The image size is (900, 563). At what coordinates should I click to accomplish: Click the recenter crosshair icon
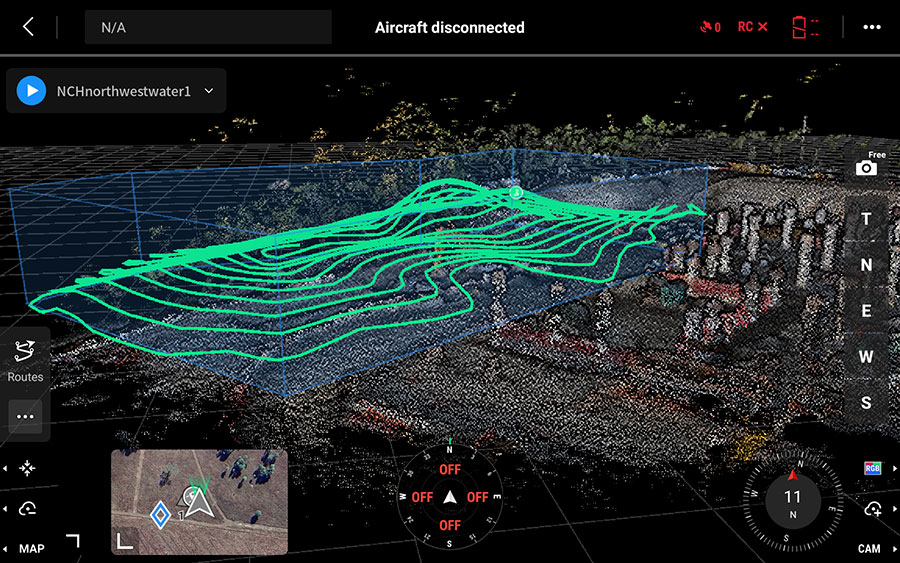[27, 468]
